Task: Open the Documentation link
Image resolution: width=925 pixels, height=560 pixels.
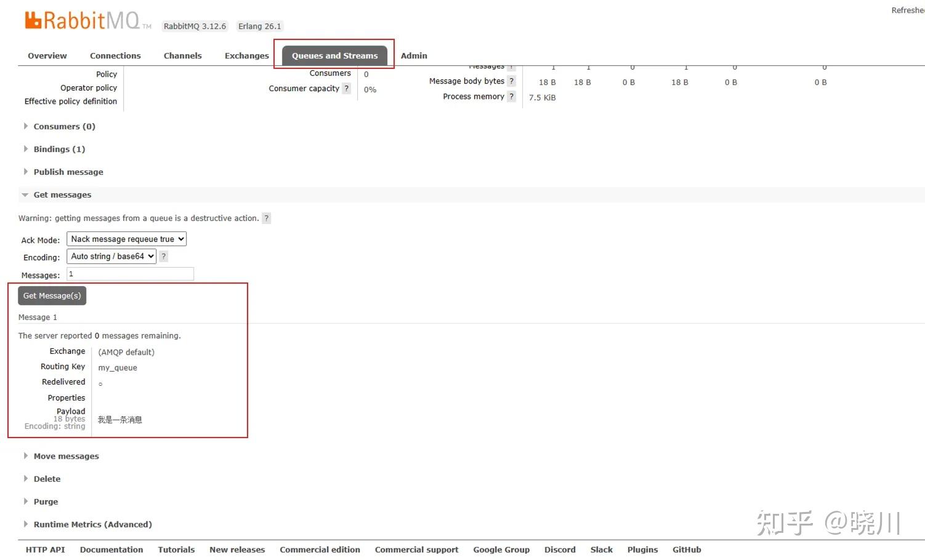Action: point(111,550)
